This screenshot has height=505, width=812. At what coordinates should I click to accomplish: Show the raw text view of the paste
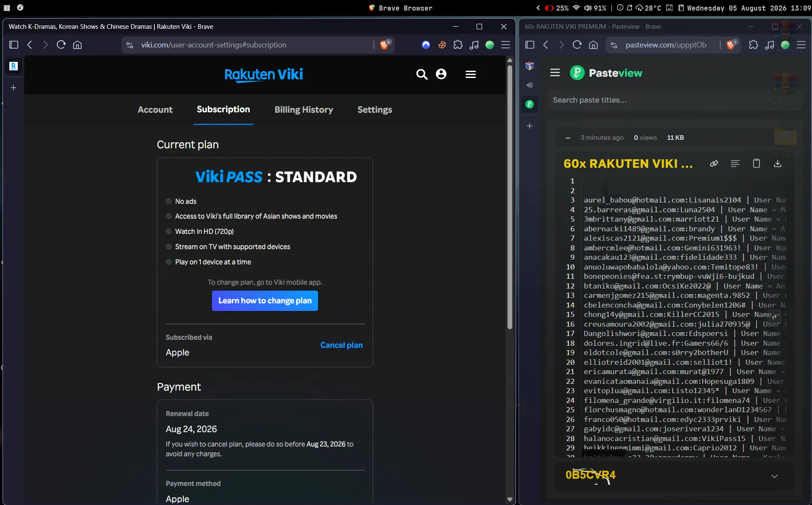(735, 164)
